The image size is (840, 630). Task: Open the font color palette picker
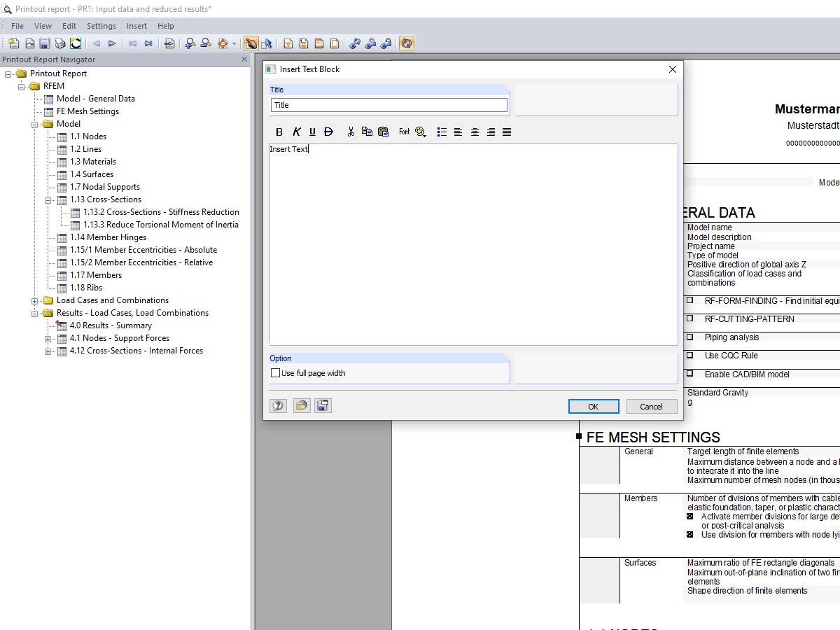(x=420, y=132)
